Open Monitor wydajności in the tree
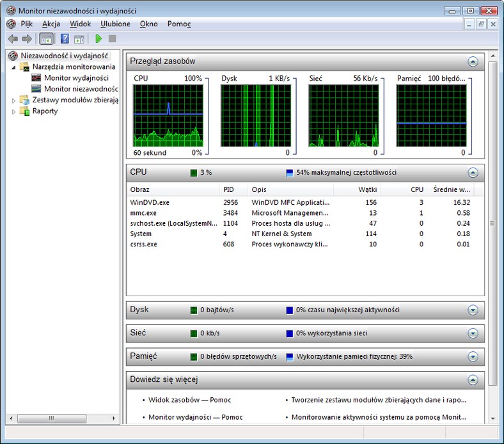504x444 pixels. pyautogui.click(x=75, y=78)
